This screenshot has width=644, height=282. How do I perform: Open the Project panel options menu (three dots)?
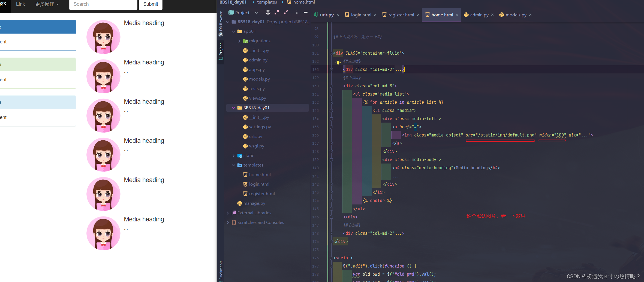point(297,12)
